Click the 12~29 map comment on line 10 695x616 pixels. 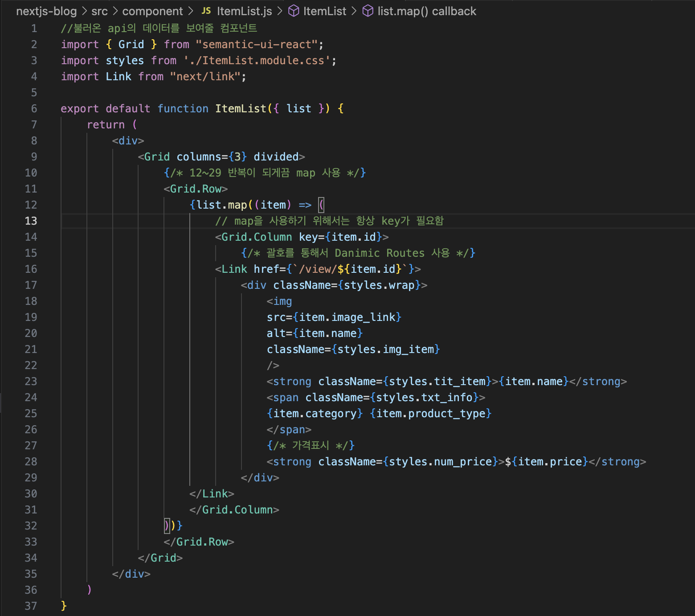click(x=265, y=172)
